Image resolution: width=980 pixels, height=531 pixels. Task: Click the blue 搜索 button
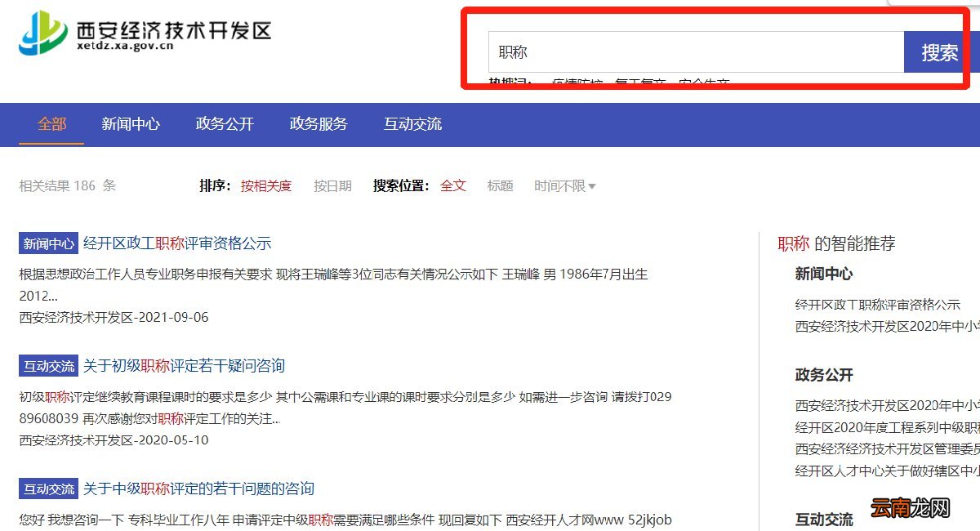939,52
